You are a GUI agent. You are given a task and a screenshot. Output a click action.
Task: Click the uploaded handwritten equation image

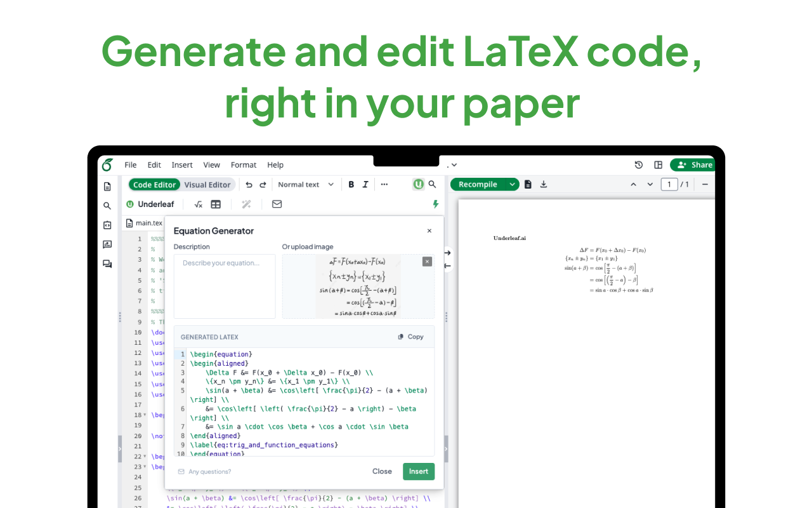[x=358, y=286]
